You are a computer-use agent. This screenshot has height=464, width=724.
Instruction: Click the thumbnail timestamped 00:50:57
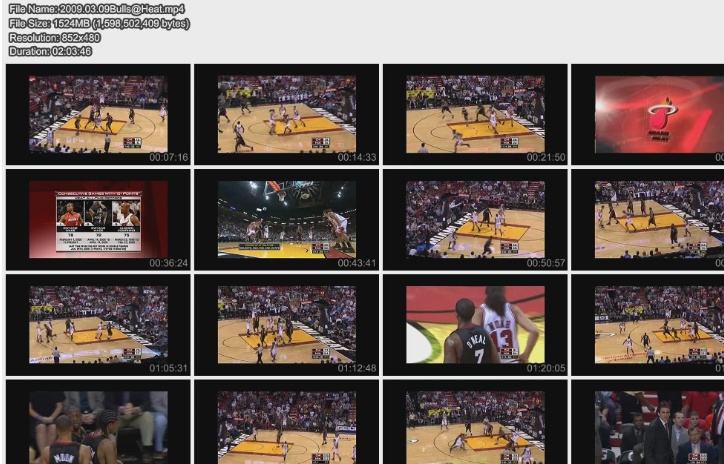pos(475,219)
